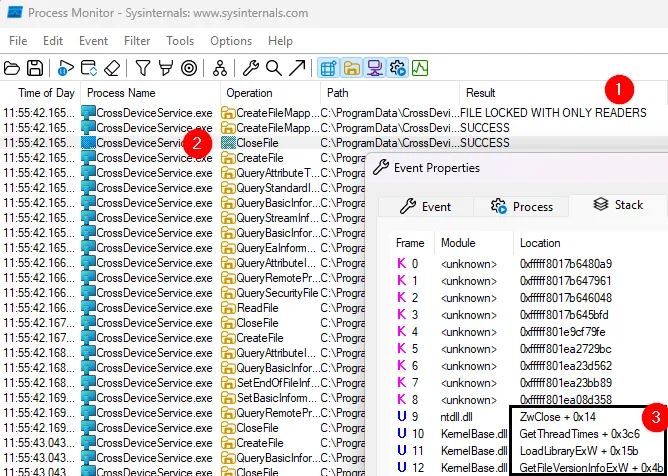Switch to the Event tab in Event Properties
This screenshot has width=668, height=476.
425,206
